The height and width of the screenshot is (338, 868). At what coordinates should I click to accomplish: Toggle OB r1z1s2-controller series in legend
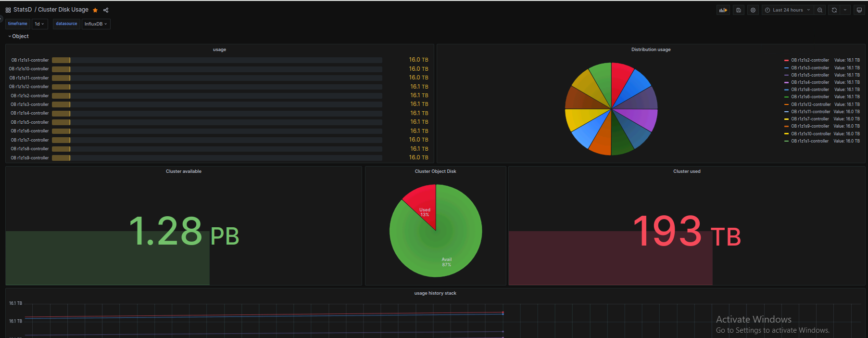810,60
